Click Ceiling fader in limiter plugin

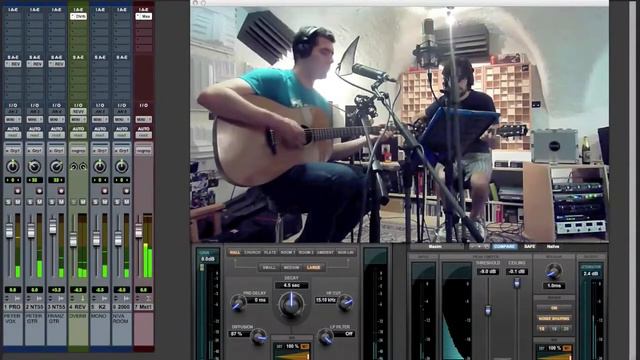(517, 282)
